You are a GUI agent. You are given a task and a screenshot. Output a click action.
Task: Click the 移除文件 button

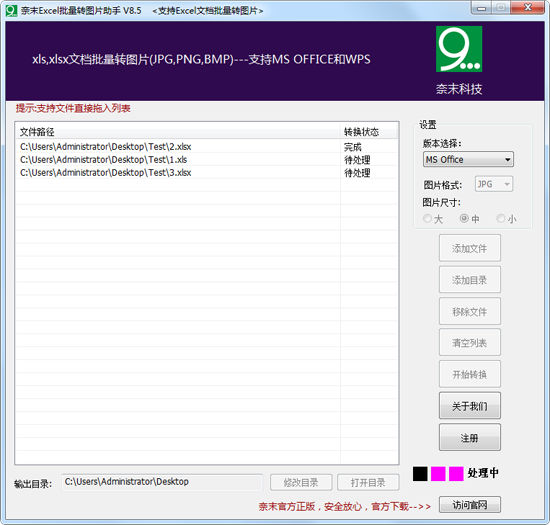point(470,311)
